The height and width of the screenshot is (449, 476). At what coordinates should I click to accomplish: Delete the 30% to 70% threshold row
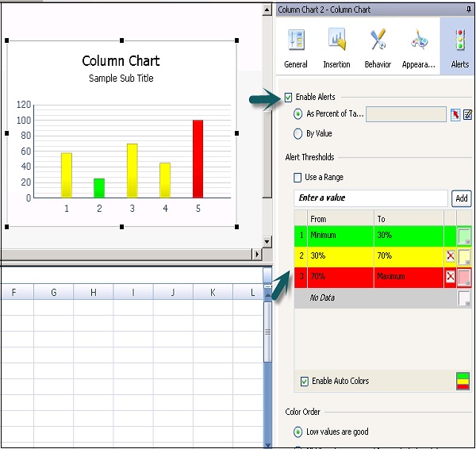coord(450,256)
